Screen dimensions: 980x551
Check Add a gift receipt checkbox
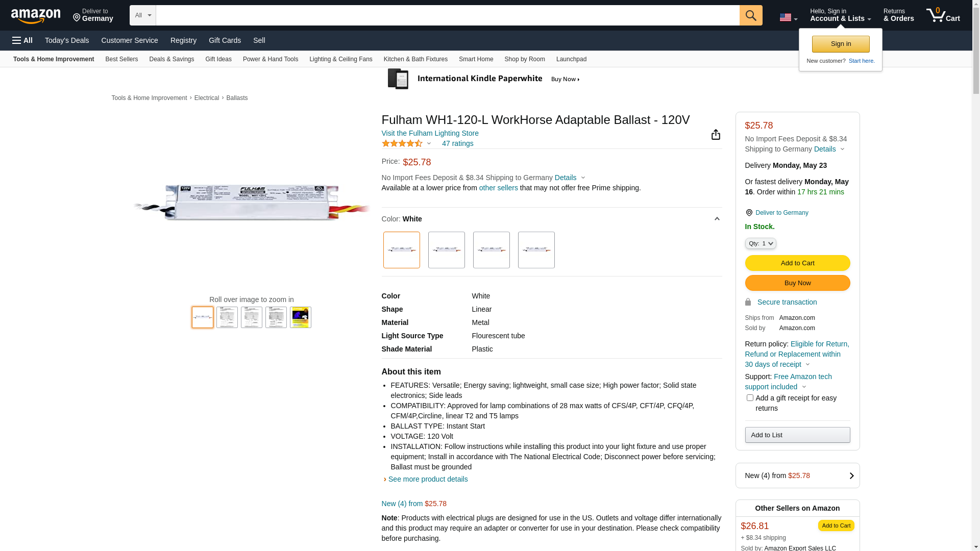click(749, 397)
